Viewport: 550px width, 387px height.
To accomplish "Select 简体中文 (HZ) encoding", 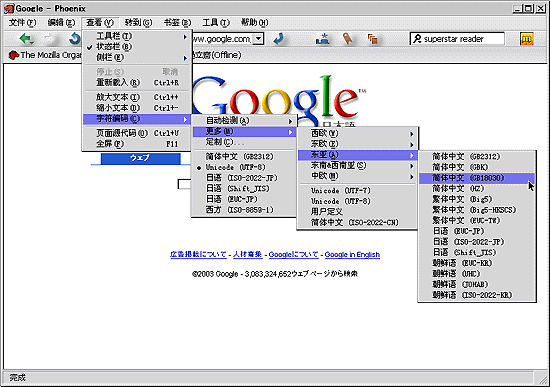I will 477,188.
